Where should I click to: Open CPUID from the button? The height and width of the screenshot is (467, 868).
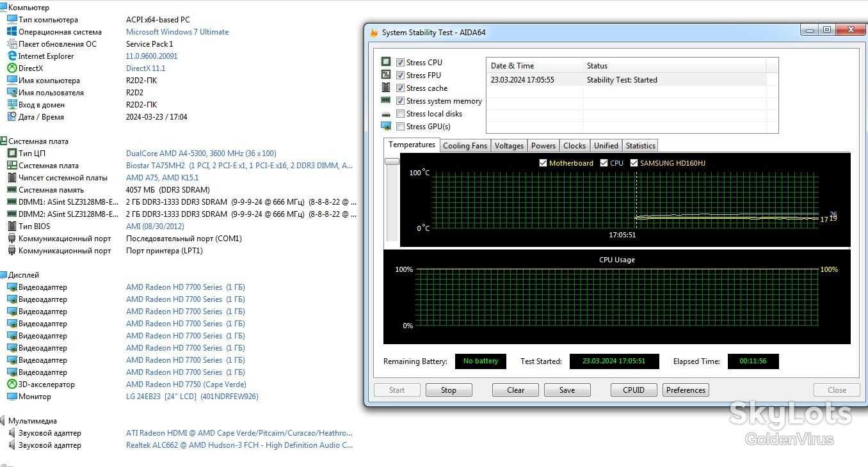click(x=634, y=390)
